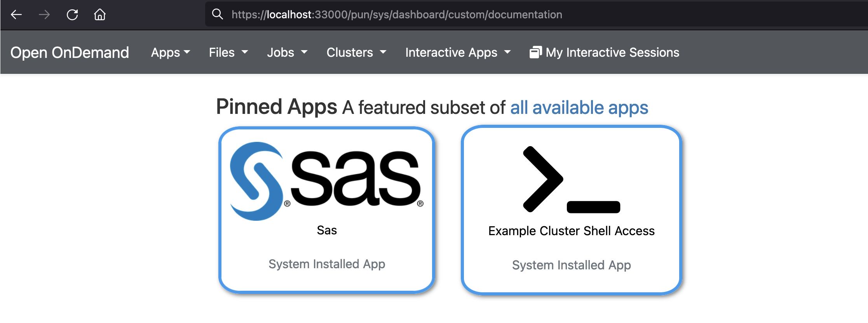The width and height of the screenshot is (868, 323).
Task: Click the browser back arrow
Action: [x=16, y=15]
